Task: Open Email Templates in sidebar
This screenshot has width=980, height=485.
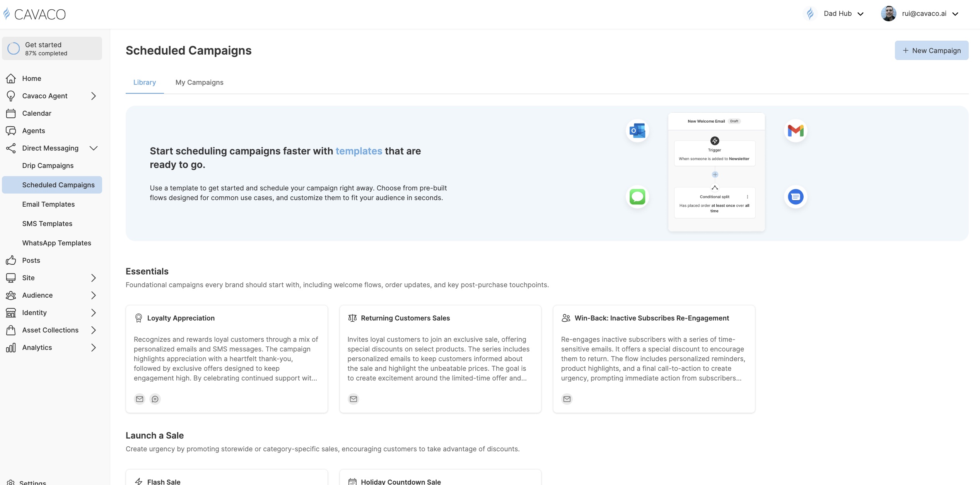Action: click(48, 204)
